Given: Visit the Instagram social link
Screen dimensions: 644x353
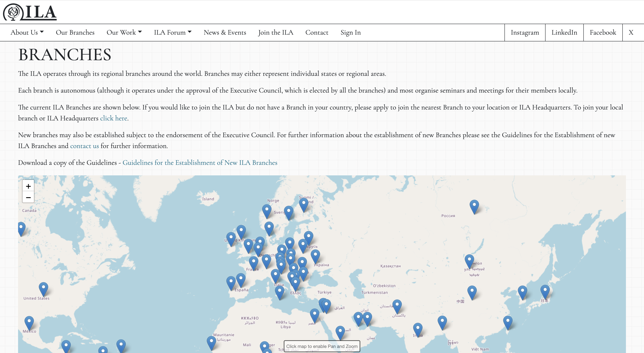Looking at the screenshot, I should 525,33.
